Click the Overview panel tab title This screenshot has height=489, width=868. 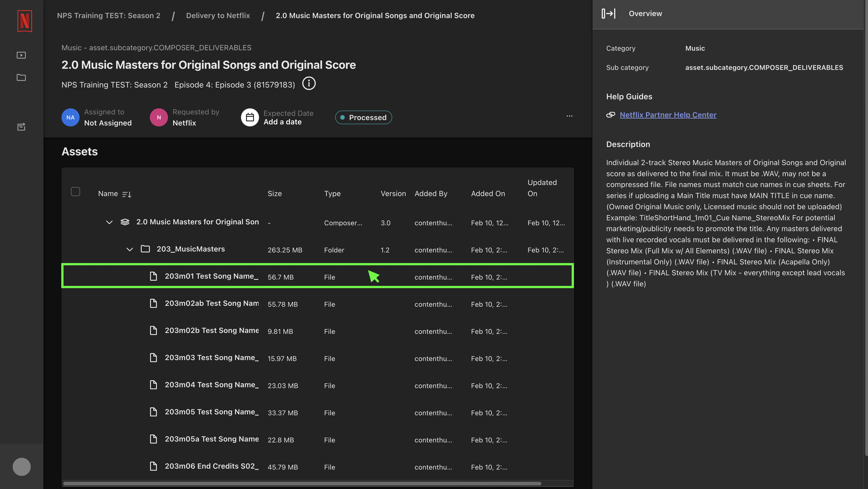pyautogui.click(x=645, y=14)
